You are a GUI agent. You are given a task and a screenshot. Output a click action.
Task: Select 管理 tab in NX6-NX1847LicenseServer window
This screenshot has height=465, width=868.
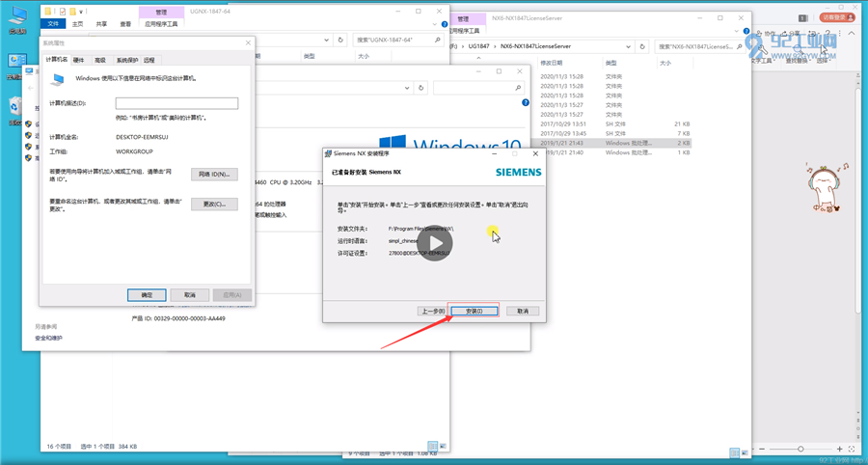pyautogui.click(x=463, y=19)
